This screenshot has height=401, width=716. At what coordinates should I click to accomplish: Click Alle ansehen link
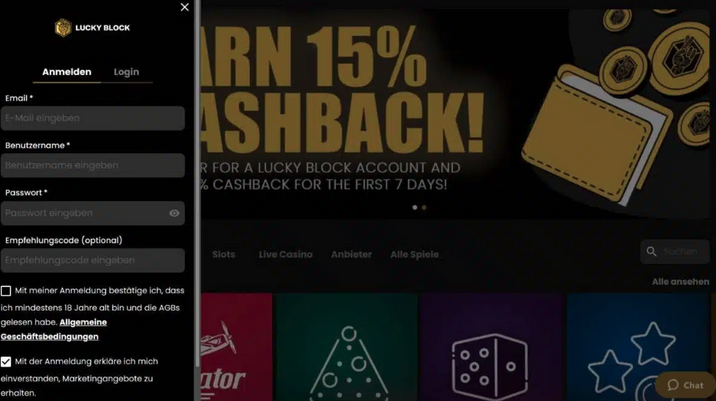point(680,282)
